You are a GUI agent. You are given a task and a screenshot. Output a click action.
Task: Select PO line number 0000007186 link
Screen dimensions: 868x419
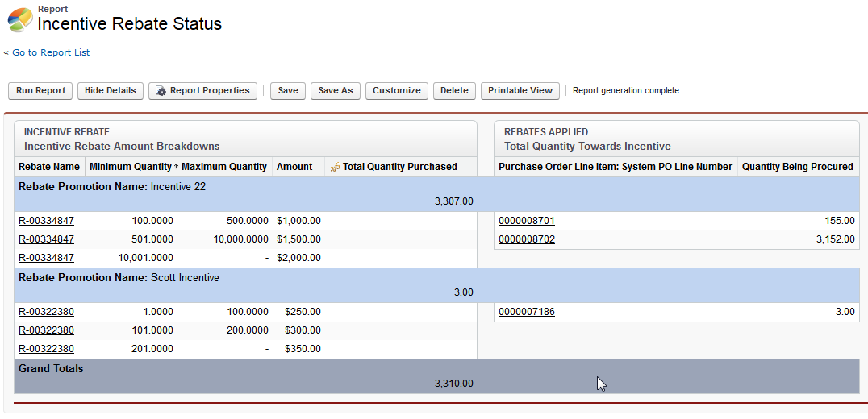click(527, 312)
